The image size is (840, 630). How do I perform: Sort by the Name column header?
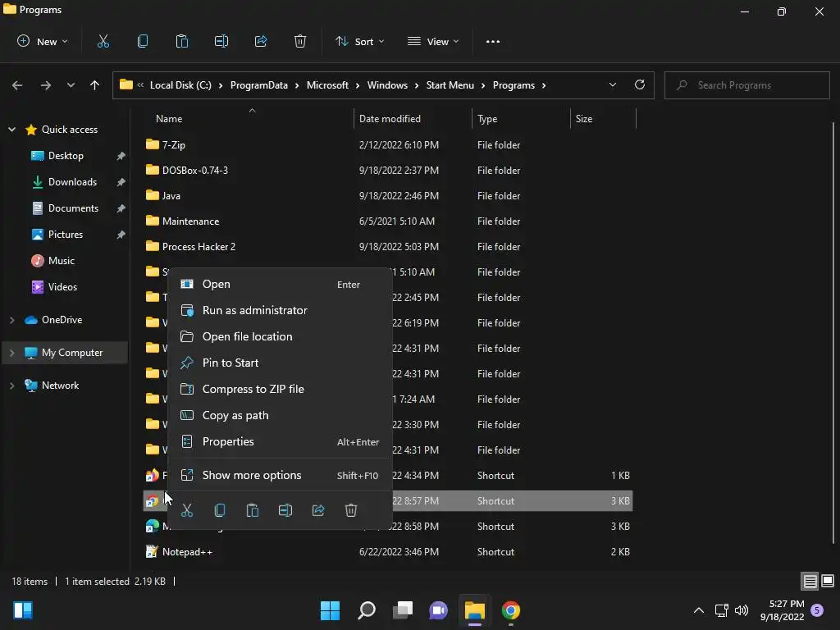coord(248,119)
